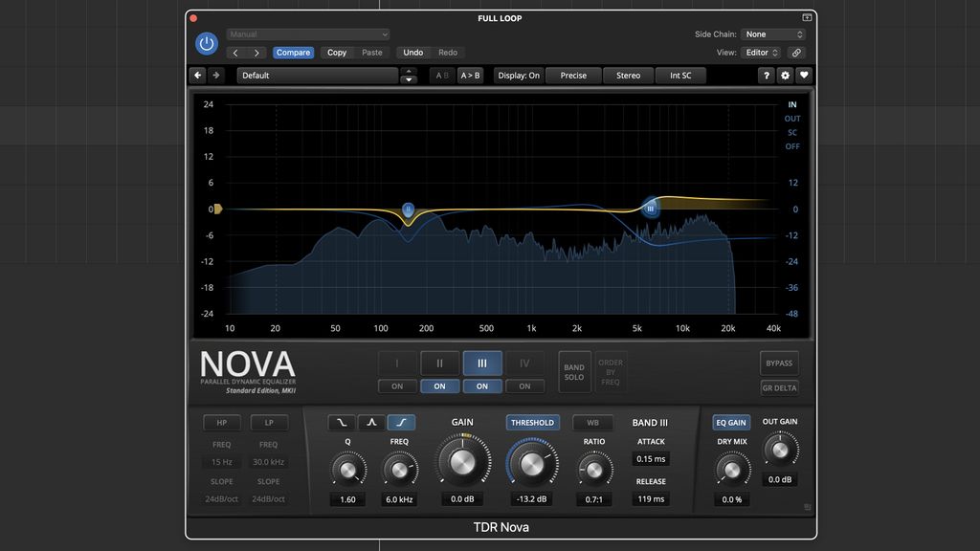Select SC analyzer mode
Image resolution: width=980 pixels, height=551 pixels.
tap(792, 132)
